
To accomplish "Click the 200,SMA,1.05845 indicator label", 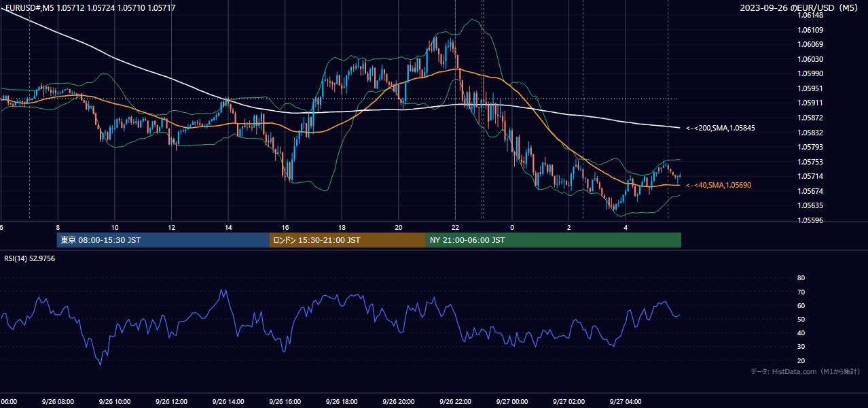I will tap(720, 128).
